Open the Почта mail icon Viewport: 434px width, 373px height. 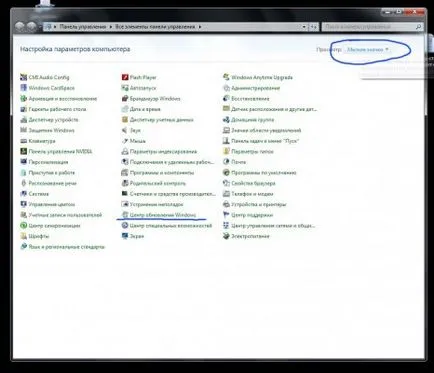click(x=226, y=162)
